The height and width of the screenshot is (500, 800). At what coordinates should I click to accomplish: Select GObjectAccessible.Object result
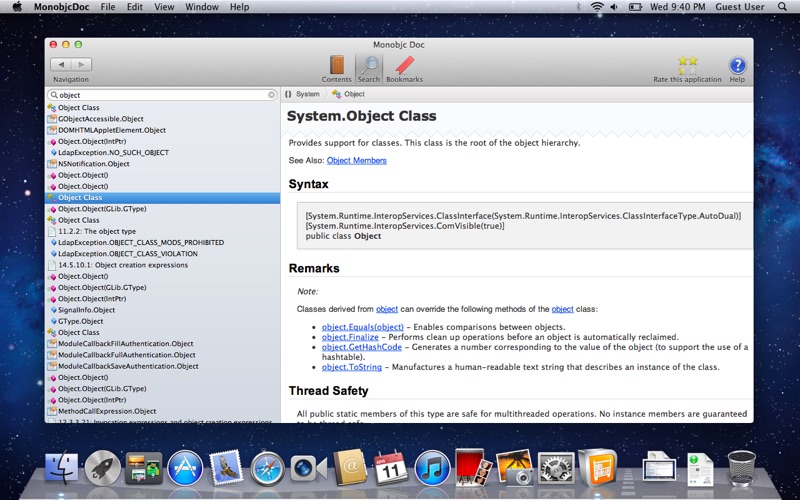click(162, 119)
